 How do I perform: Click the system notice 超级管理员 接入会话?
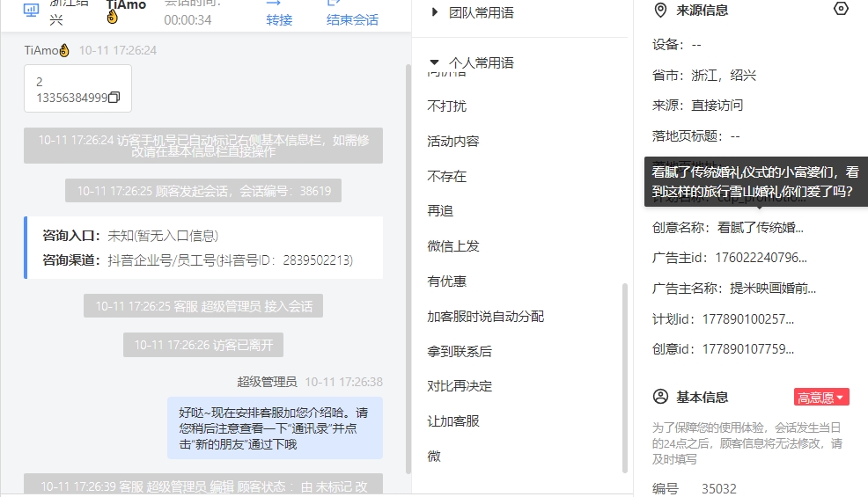pyautogui.click(x=203, y=306)
